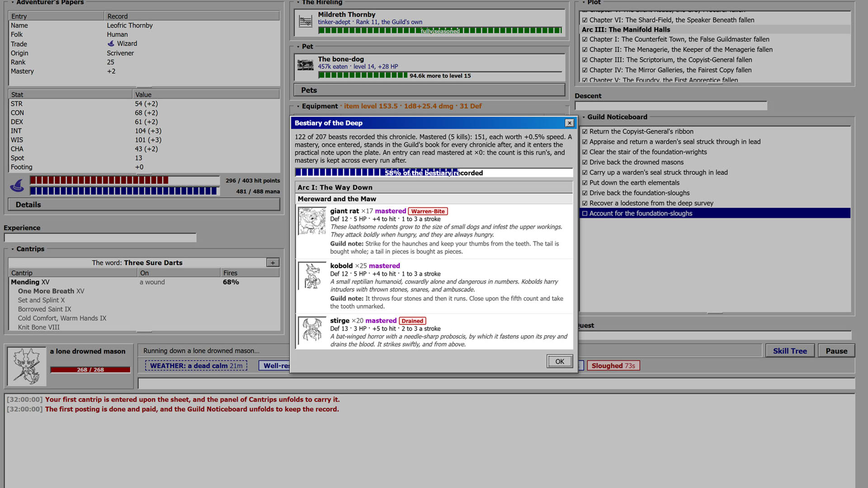868x488 pixels.
Task: Click the Drained tag on stirge
Action: point(412,321)
